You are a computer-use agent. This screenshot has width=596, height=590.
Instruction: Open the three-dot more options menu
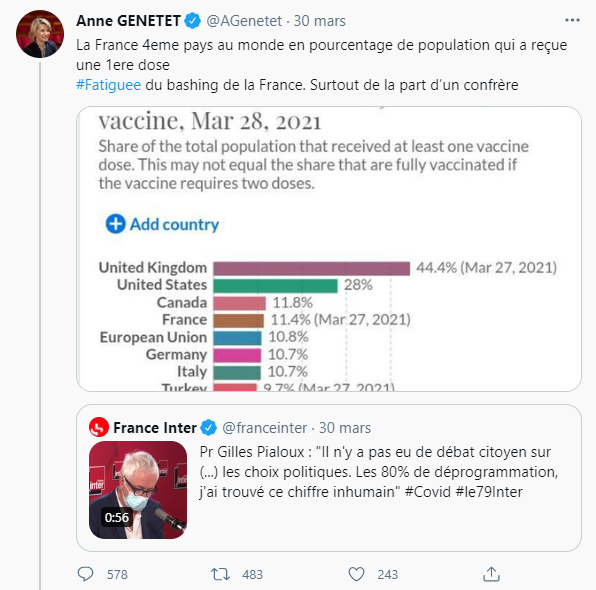[x=572, y=20]
